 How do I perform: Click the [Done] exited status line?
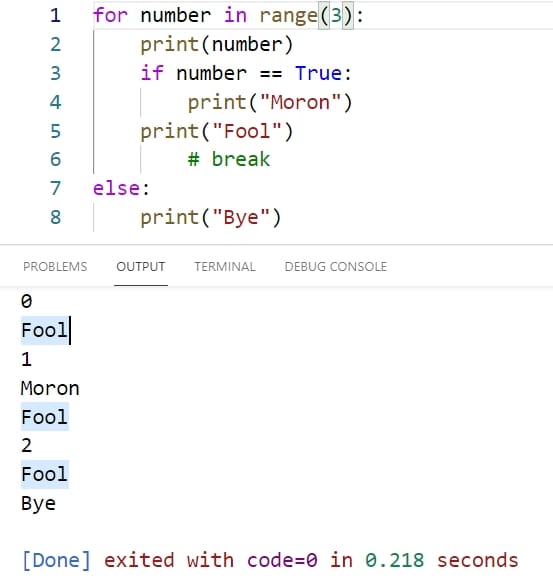(270, 560)
